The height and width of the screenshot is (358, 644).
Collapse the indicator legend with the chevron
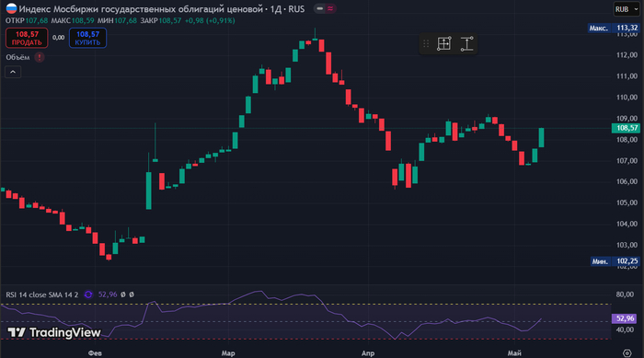tap(13, 72)
